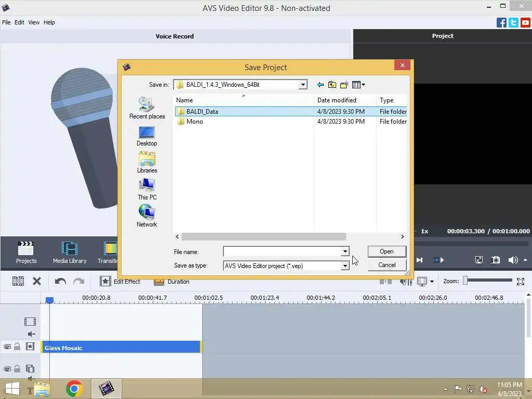532x399 pixels.
Task: Click zoom to fit timeline icon
Action: coord(521,281)
